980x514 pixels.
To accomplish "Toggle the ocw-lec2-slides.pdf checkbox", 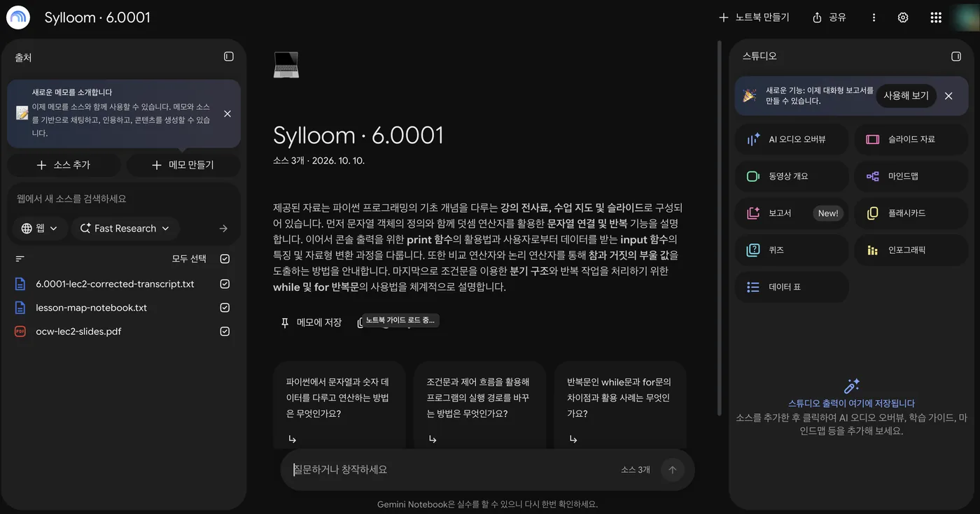I will pos(225,331).
